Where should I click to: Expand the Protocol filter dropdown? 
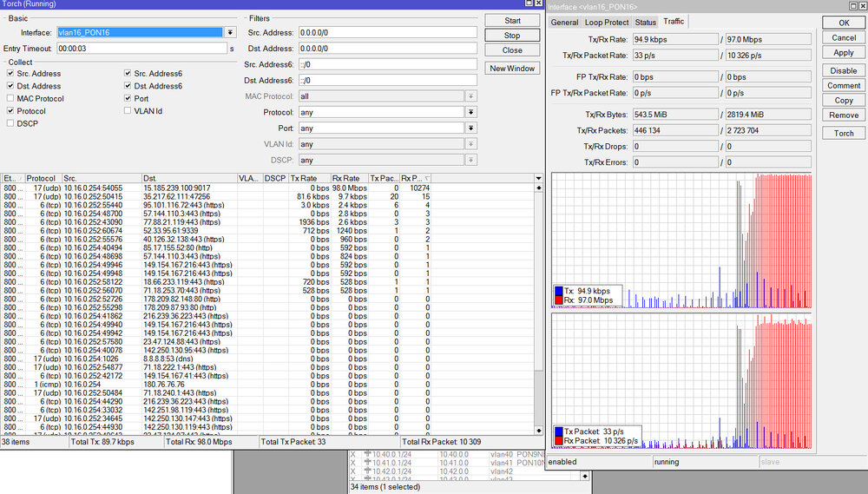click(470, 112)
